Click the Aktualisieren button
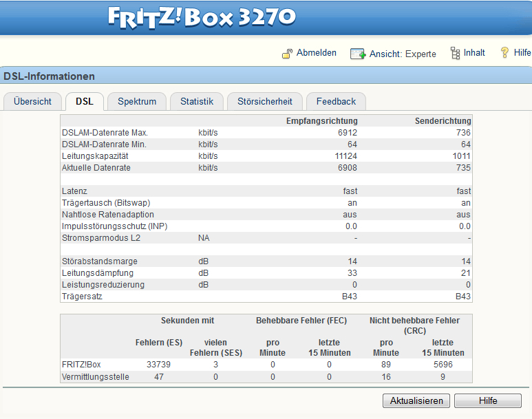Screen dimensions: 532x419 click(x=416, y=400)
